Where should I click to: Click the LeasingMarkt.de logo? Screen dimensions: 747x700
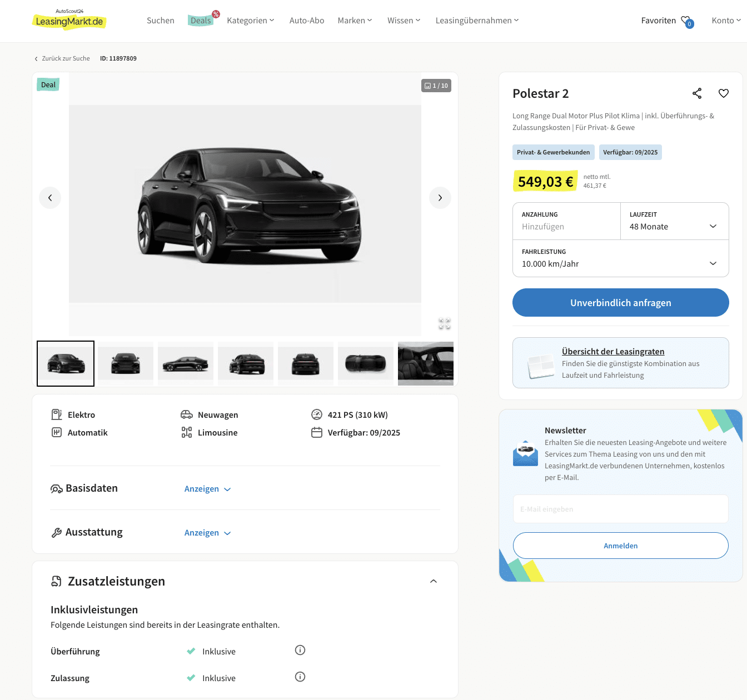coord(69,19)
